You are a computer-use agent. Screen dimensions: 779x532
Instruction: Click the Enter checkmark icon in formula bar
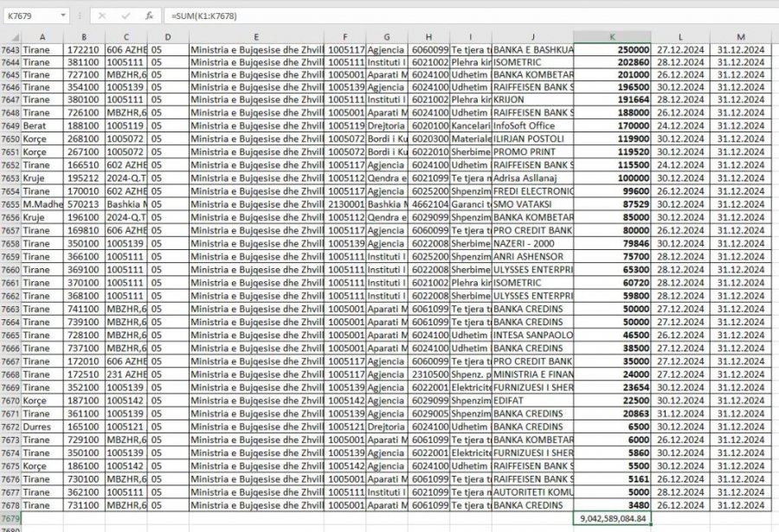pyautogui.click(x=126, y=16)
